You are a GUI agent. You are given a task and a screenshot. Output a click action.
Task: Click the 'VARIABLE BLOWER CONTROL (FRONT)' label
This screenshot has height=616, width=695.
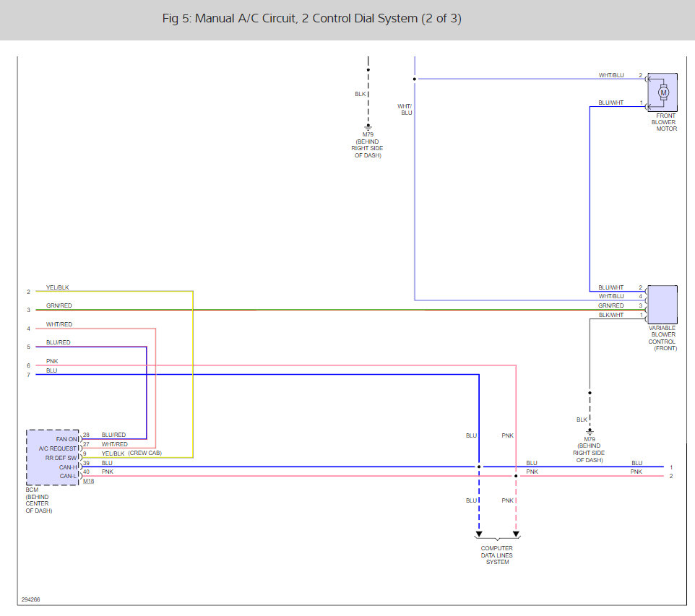662,338
